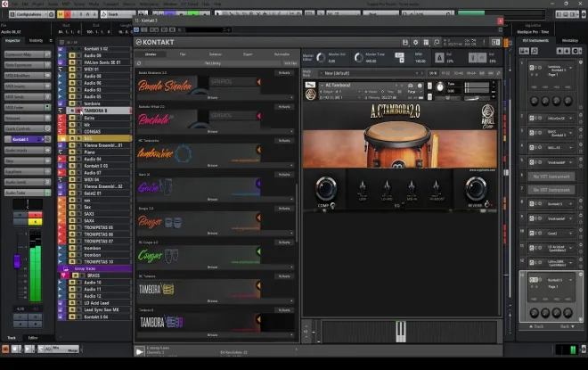This screenshot has height=370, width=588.
Task: Adjust the COMP knob
Action: (325, 188)
